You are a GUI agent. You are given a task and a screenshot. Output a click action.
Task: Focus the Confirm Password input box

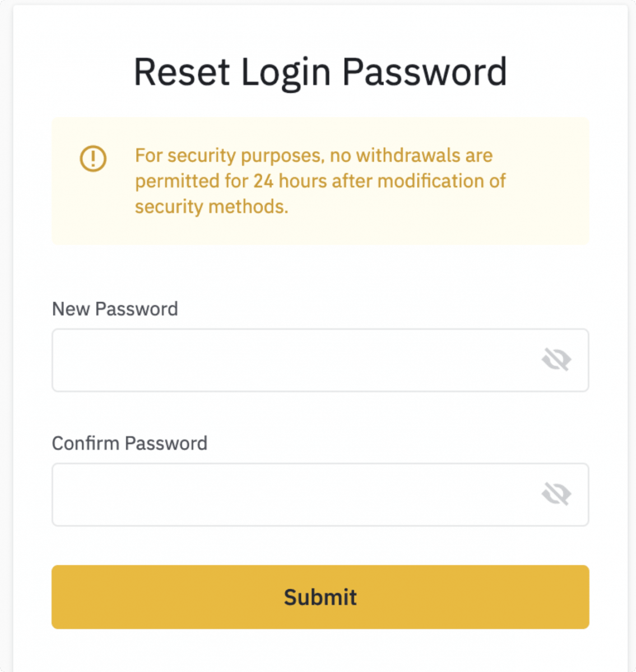(291, 494)
